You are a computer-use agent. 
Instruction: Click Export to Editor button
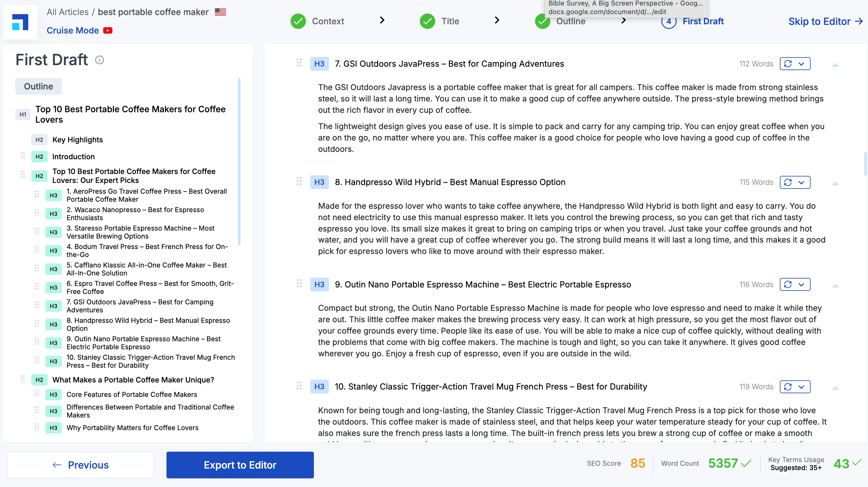[x=240, y=465]
